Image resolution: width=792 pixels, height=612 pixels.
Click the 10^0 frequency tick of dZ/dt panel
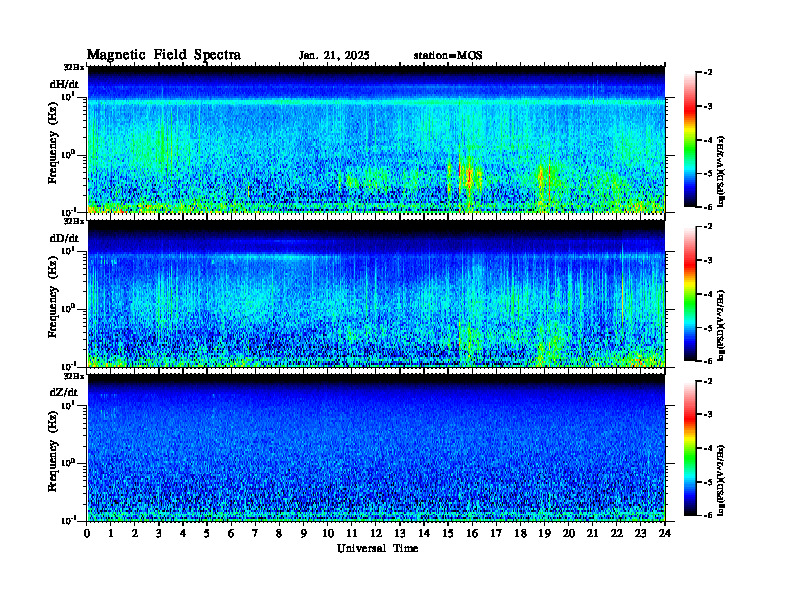tap(68, 462)
